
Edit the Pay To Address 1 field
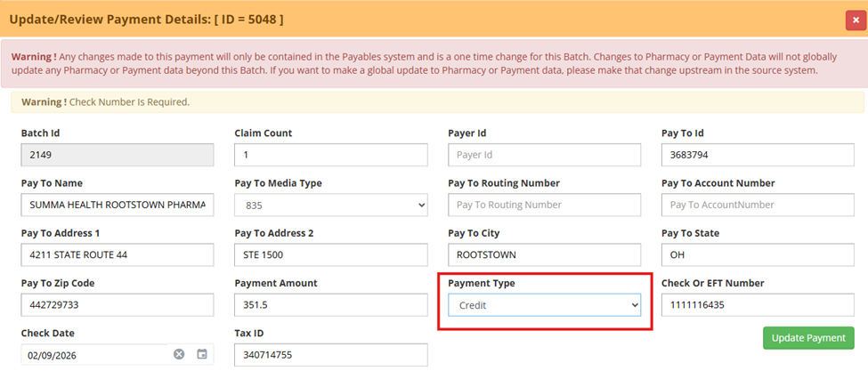118,254
